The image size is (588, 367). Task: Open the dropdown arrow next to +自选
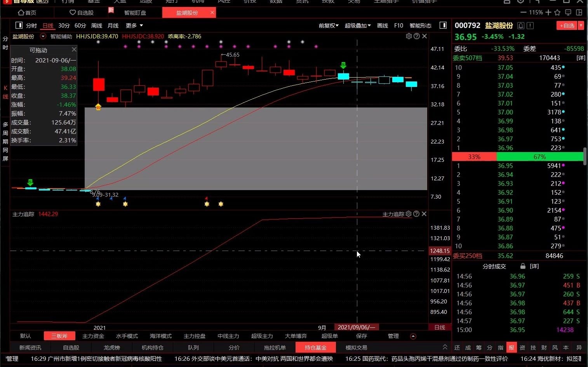581,26
